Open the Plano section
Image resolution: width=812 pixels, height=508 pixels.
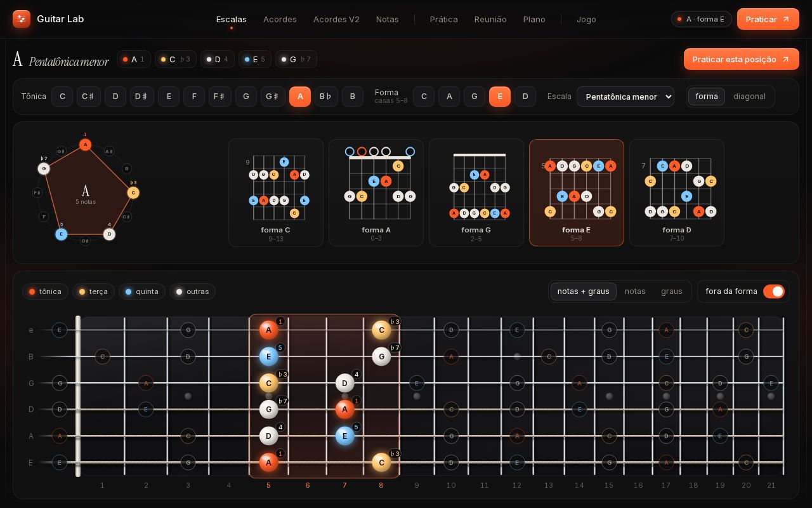pyautogui.click(x=534, y=19)
